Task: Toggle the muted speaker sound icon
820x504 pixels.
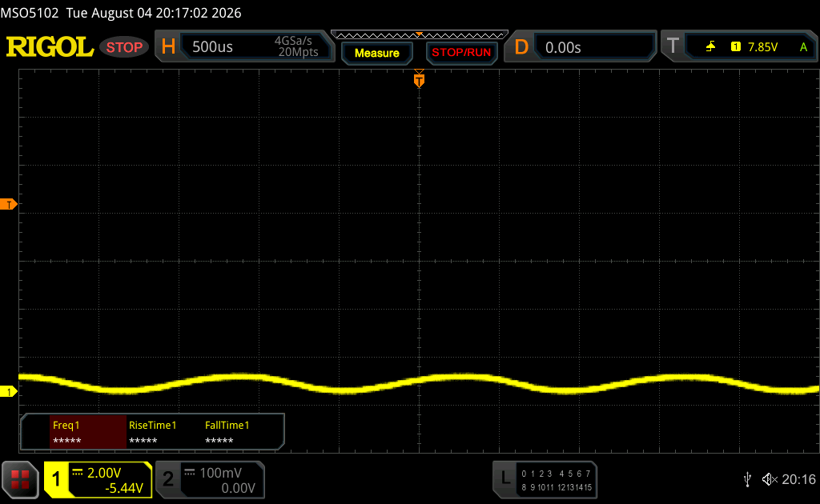Action: [x=770, y=479]
